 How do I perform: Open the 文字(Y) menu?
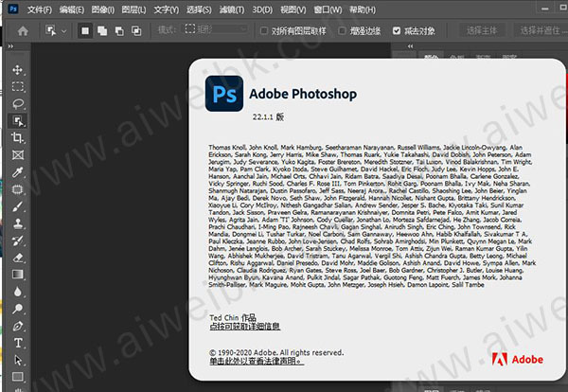tap(167, 9)
